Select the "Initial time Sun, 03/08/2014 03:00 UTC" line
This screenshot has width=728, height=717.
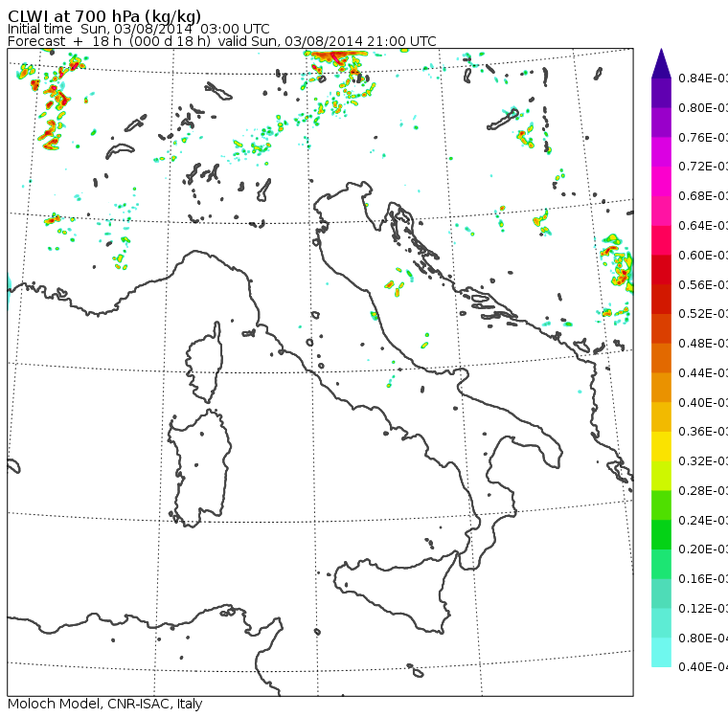[138, 29]
